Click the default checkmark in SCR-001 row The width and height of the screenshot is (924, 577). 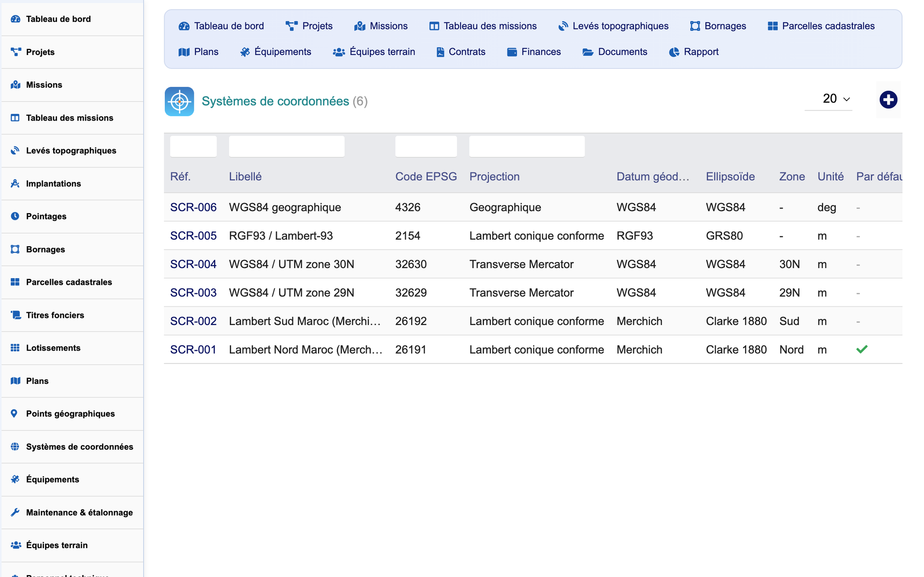coord(862,349)
